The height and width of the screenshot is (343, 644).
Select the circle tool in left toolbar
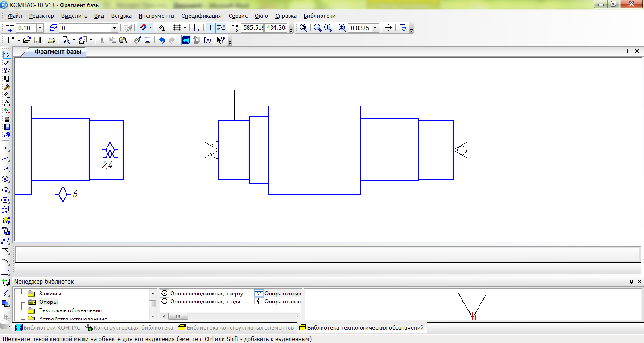[x=6, y=179]
